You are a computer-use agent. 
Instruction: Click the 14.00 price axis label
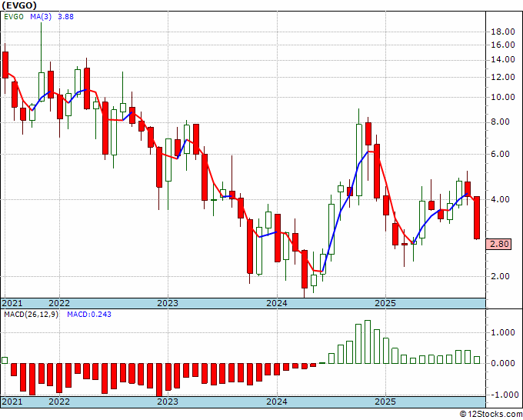click(503, 60)
